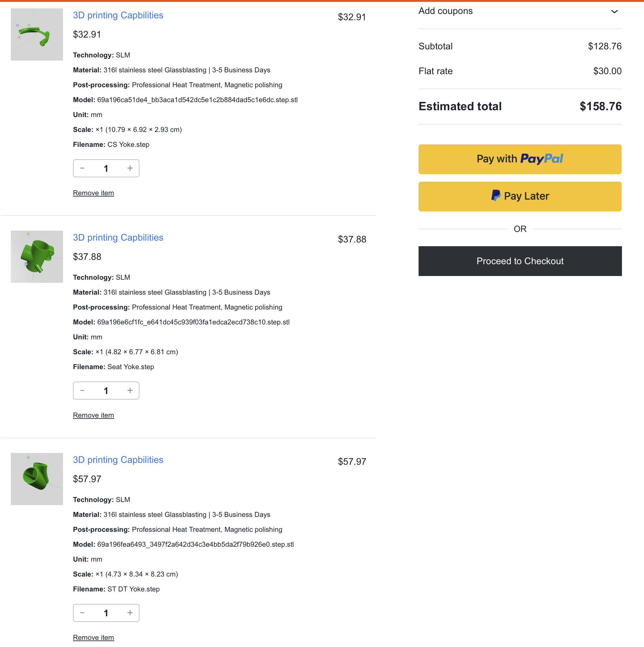Decrease CS Yoke quantity with minus icon
Viewport: 644px width, 647px height.
click(82, 168)
